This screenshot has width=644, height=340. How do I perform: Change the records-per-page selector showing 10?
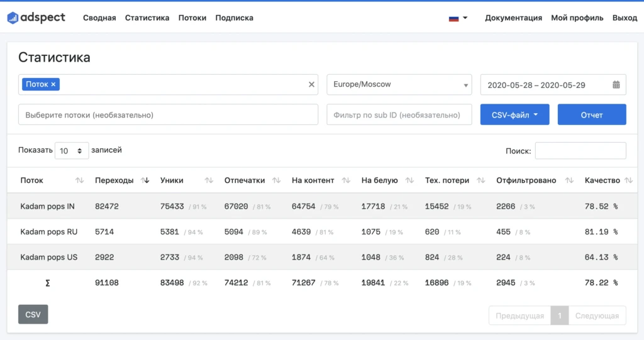pyautogui.click(x=72, y=151)
